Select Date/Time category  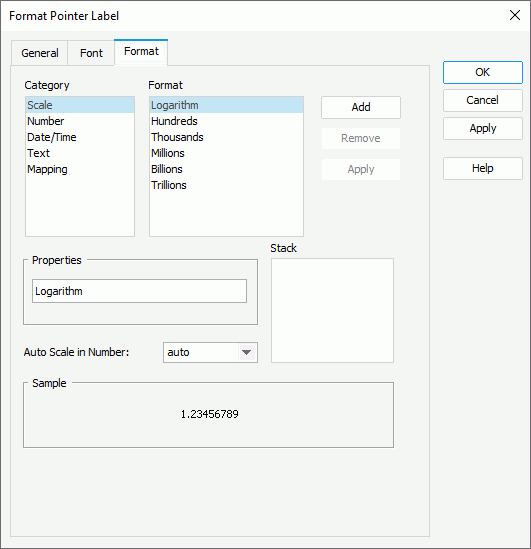click(80, 137)
